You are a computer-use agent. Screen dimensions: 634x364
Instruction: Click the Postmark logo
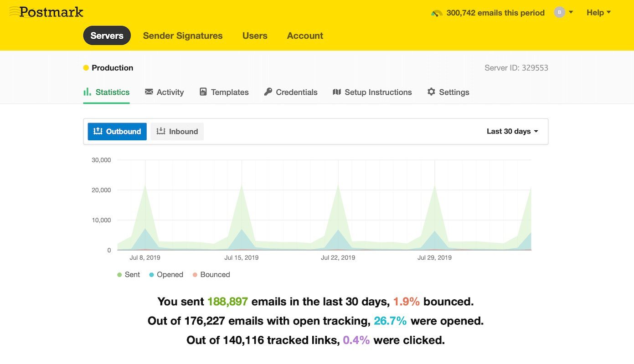coord(46,12)
